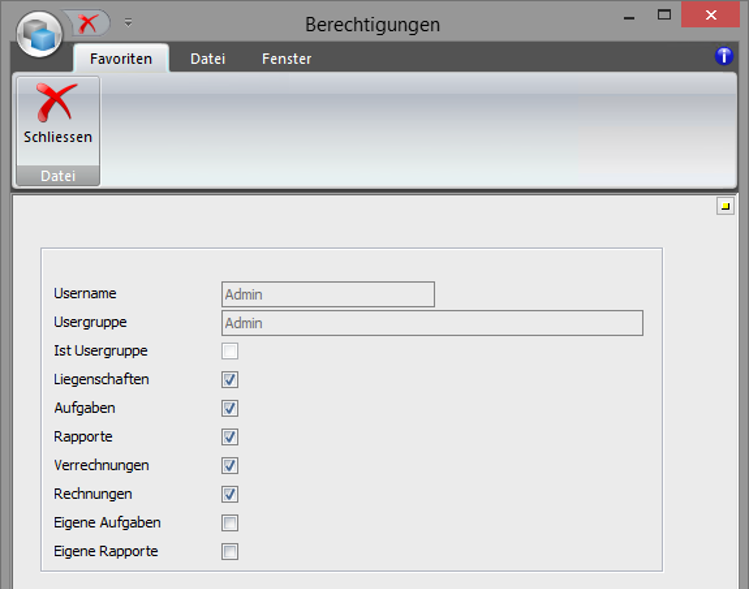Check the Eigene Rapporte checkbox

click(x=230, y=551)
